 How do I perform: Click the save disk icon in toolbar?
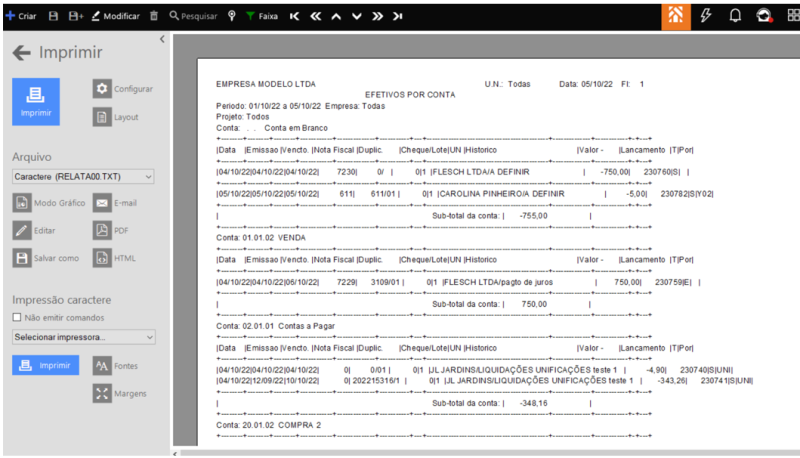[53, 16]
